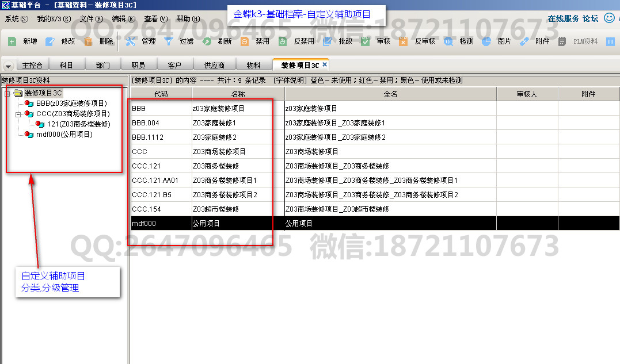The height and width of the screenshot is (364, 620).
Task: Close the 装修项目3C tab
Action: pos(325,65)
